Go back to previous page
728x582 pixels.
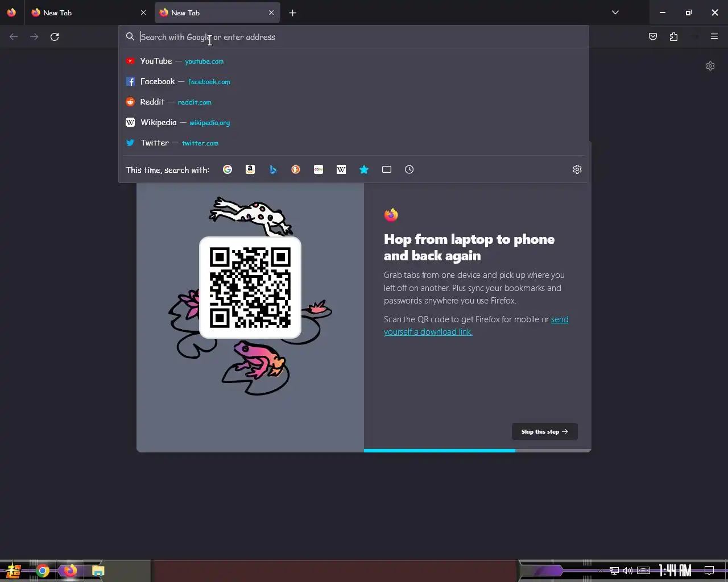pos(14,37)
